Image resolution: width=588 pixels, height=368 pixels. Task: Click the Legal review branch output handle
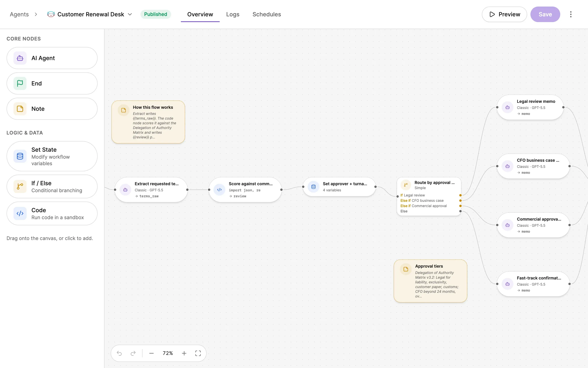[460, 195]
